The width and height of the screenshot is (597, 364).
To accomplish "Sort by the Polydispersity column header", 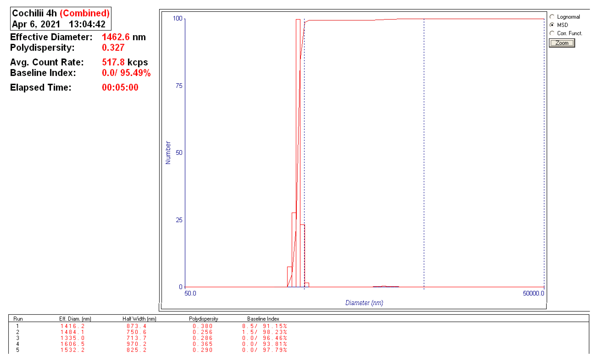I will coord(204,319).
